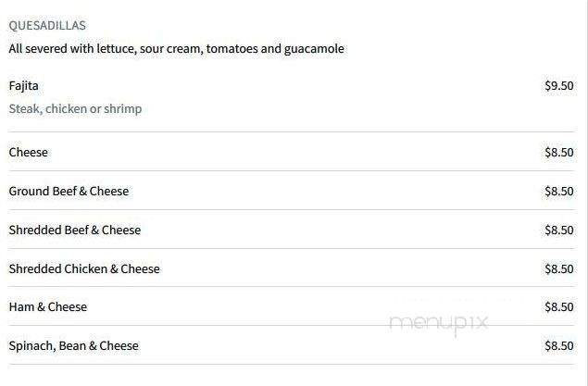Select Shredded Chicken & Cheese item
The width and height of the screenshot is (588, 386).
(84, 269)
